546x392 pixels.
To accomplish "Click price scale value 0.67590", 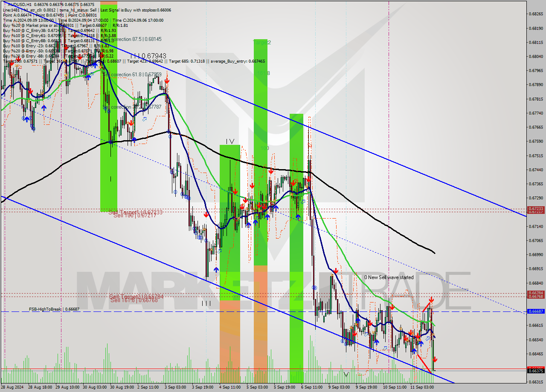I will pos(536,141).
